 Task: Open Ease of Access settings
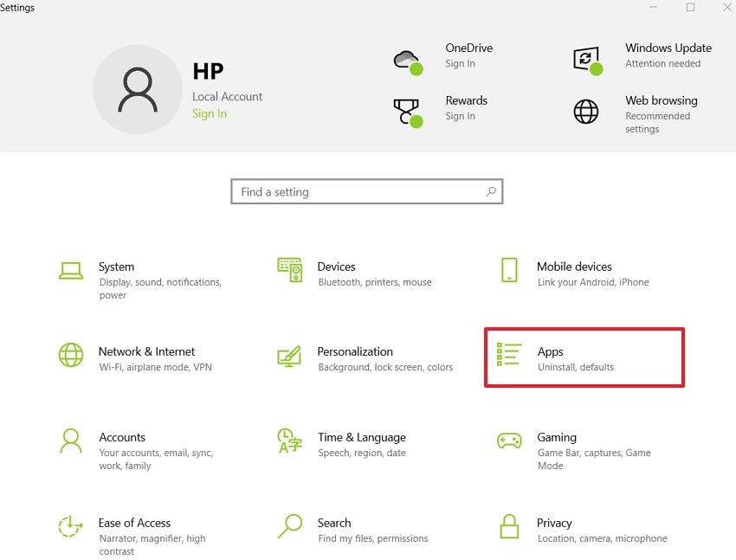click(x=134, y=523)
